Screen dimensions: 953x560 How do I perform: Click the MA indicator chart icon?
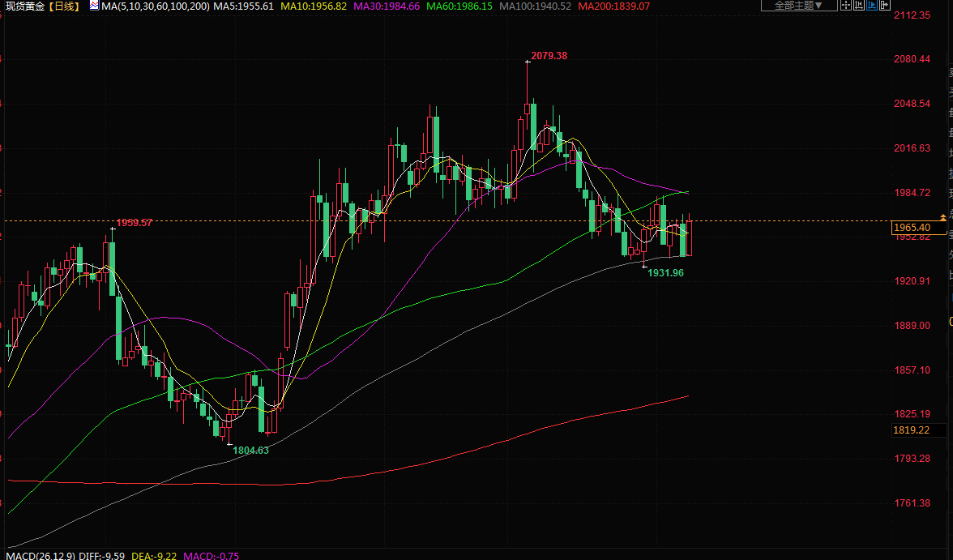pyautogui.click(x=94, y=6)
